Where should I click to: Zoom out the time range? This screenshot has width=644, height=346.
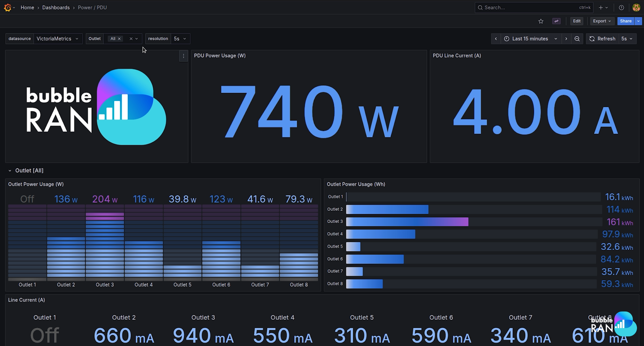[x=577, y=39]
